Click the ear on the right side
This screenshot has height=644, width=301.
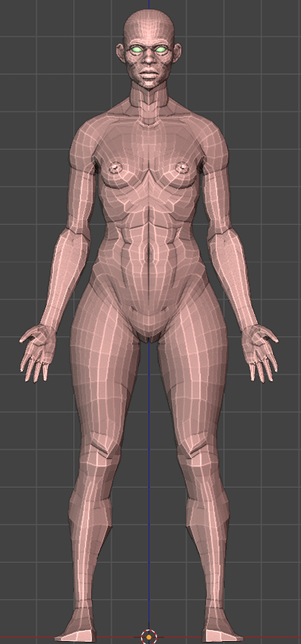coord(177,52)
